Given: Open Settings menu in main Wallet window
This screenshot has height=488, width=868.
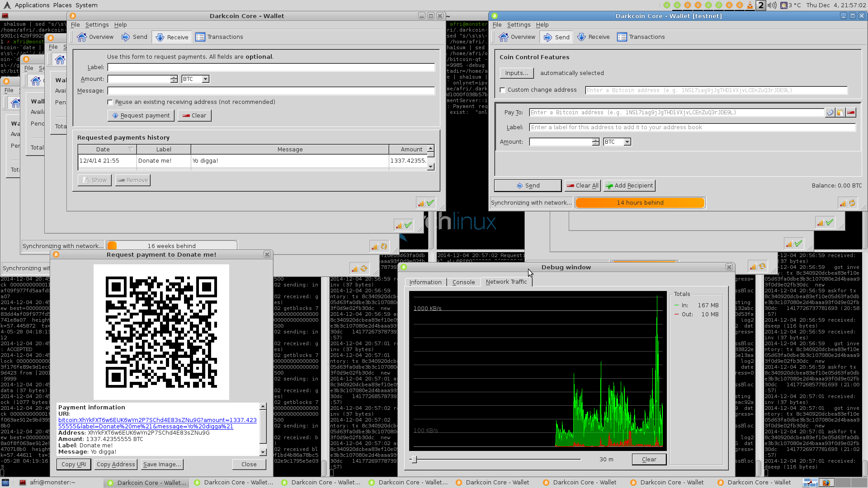Looking at the screenshot, I should pos(97,25).
